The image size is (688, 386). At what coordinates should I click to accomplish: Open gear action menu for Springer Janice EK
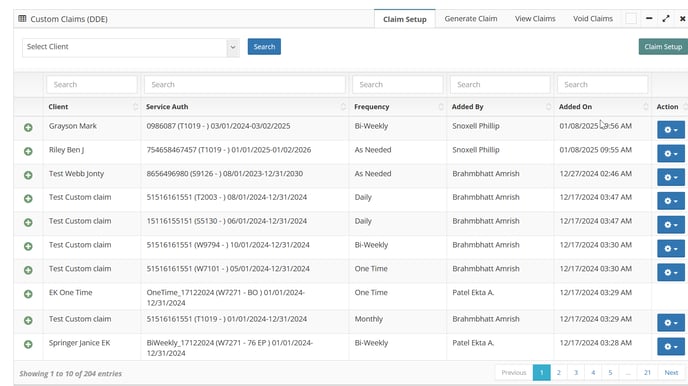(x=671, y=347)
